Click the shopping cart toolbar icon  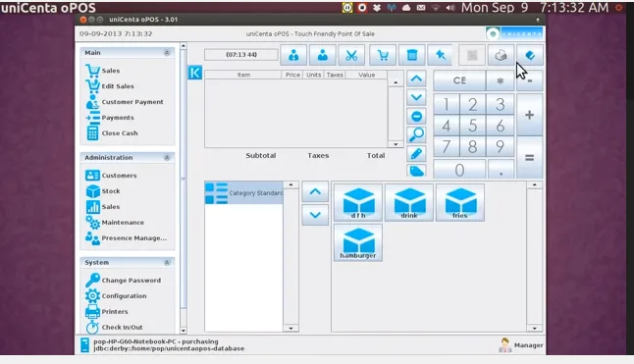pyautogui.click(x=383, y=55)
